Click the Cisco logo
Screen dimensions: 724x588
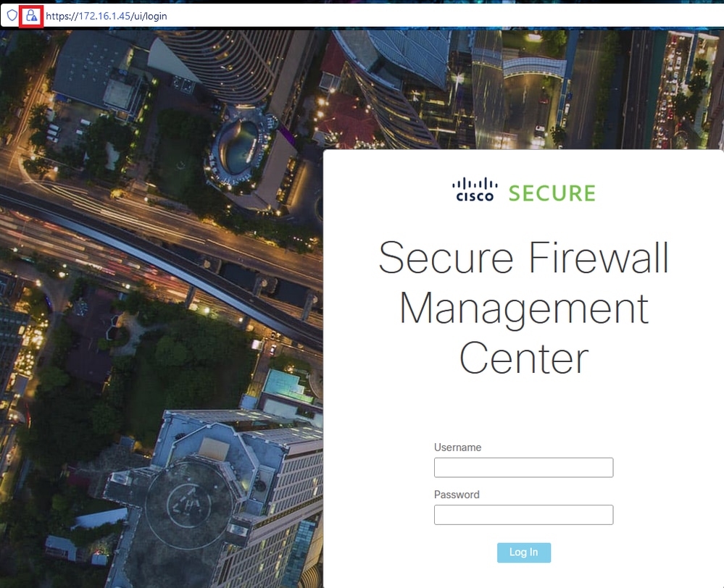(x=475, y=190)
